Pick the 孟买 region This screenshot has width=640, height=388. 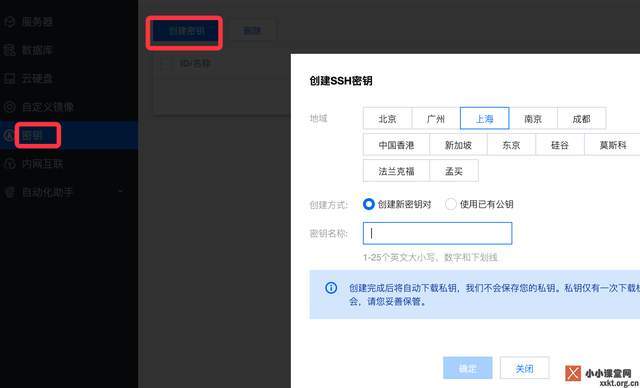point(454,171)
